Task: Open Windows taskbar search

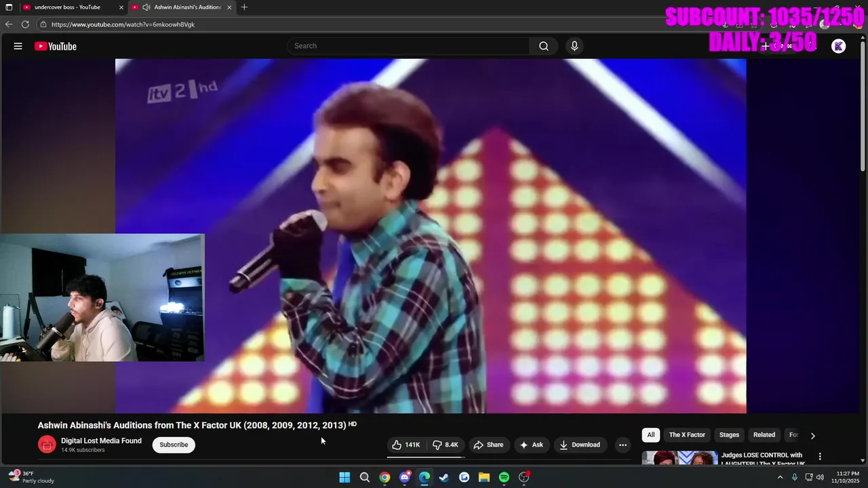Action: tap(365, 477)
